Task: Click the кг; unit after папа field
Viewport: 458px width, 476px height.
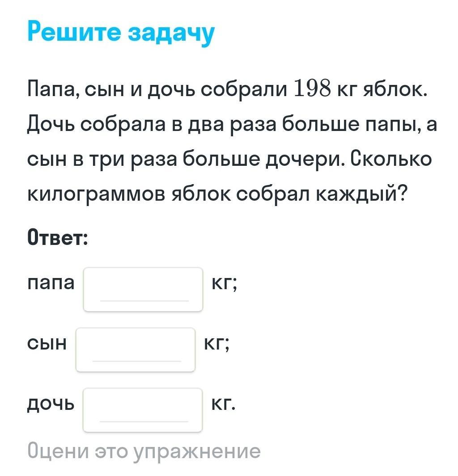Action: click(x=224, y=283)
